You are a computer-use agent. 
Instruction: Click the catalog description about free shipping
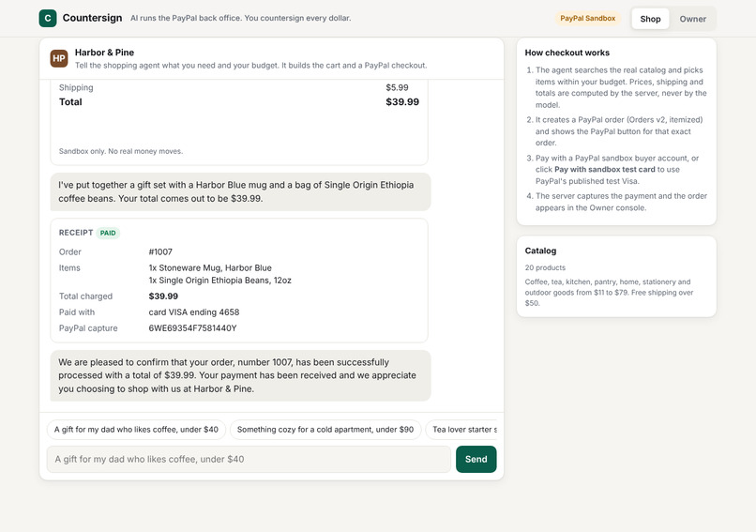point(609,293)
